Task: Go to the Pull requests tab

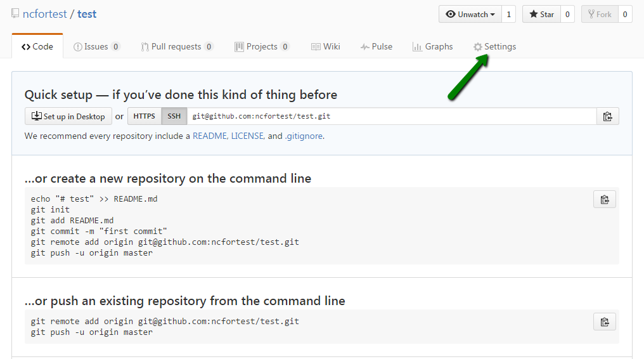Action: pyautogui.click(x=177, y=47)
